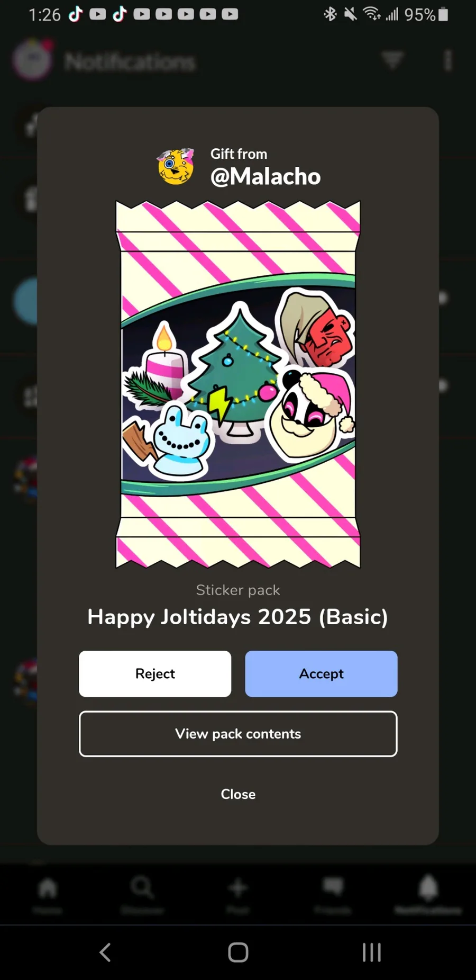The width and height of the screenshot is (476, 980).
Task: Close the gift dialog
Action: 238,794
